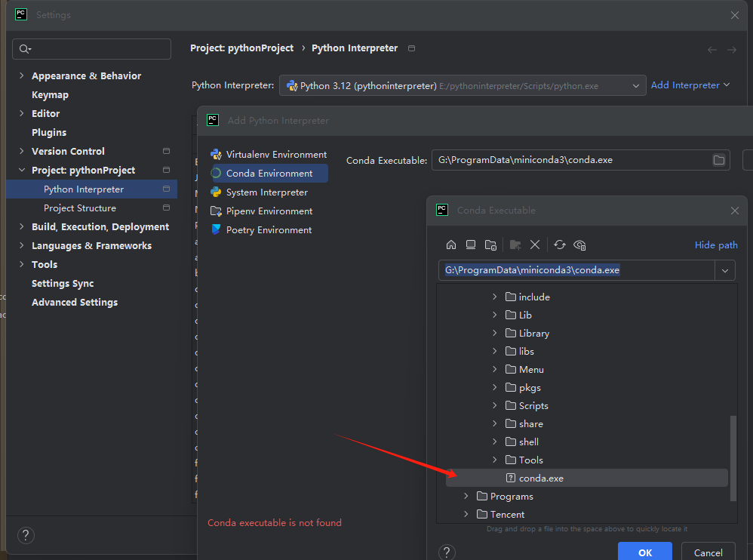The height and width of the screenshot is (560, 753).
Task: Click browse folder icon for Conda Executable
Action: pyautogui.click(x=718, y=160)
